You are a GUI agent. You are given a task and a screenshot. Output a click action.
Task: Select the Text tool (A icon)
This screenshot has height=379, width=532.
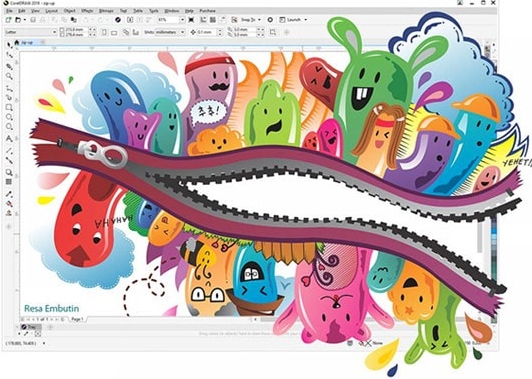[x=9, y=139]
